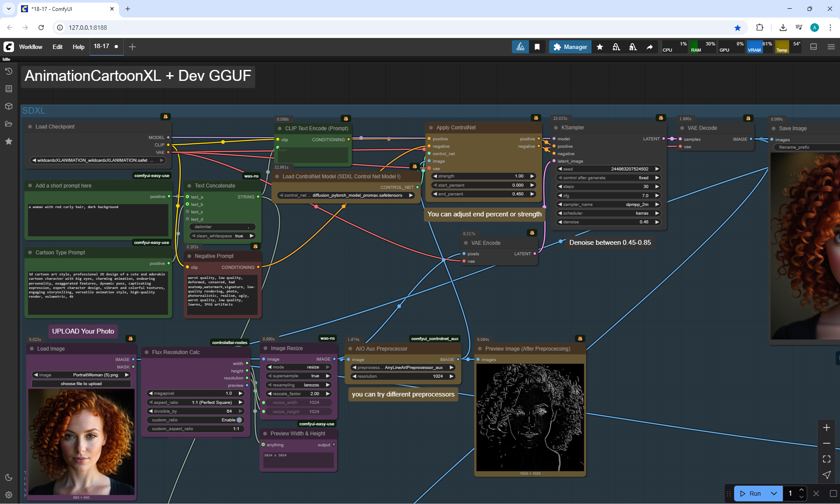Click the Manager button
This screenshot has height=504, width=840.
570,47
